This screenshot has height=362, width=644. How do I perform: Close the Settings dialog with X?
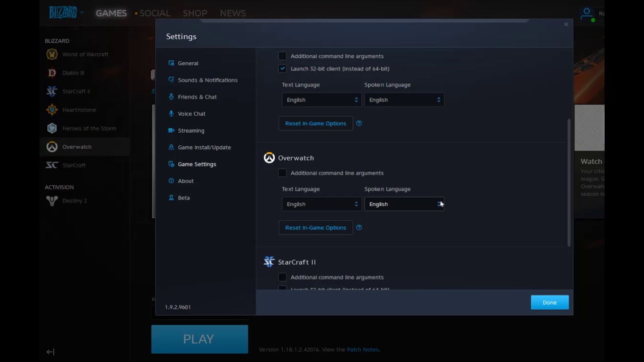[x=566, y=24]
